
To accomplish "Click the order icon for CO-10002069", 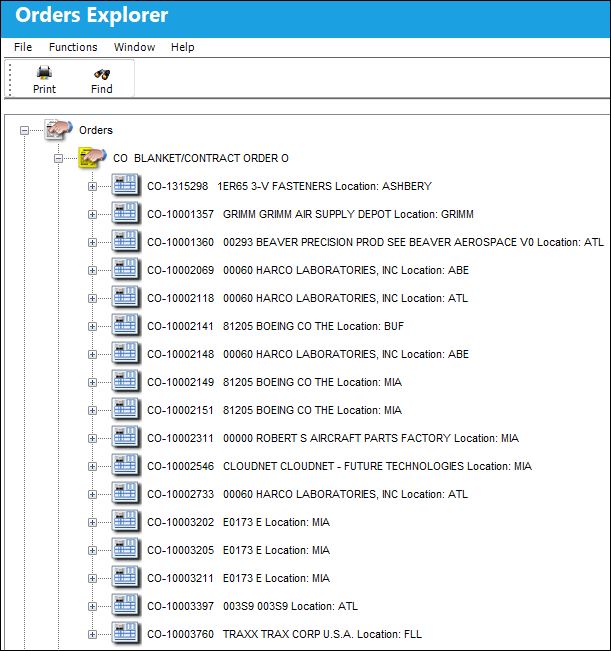I will (125, 270).
